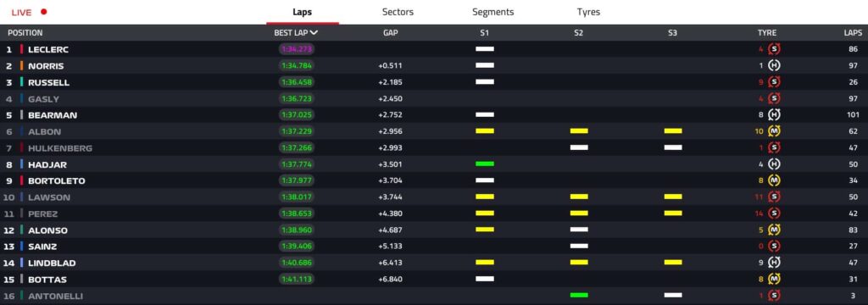Click Bottas's medium tyre icon
Screen dimensions: 868x305
(x=775, y=279)
